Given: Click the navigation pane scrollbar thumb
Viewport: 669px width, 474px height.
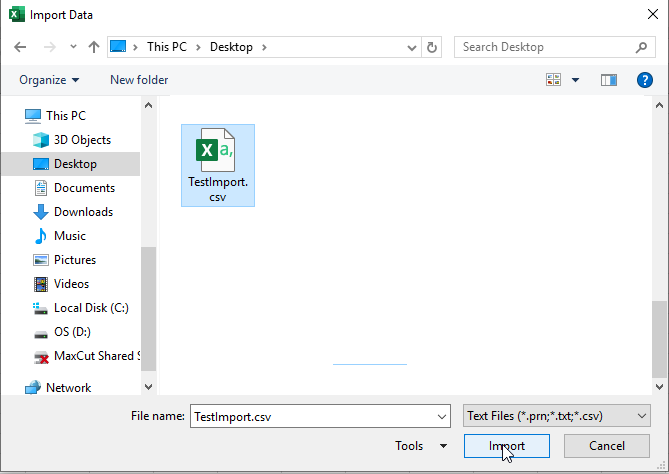Looking at the screenshot, I should coord(148,309).
